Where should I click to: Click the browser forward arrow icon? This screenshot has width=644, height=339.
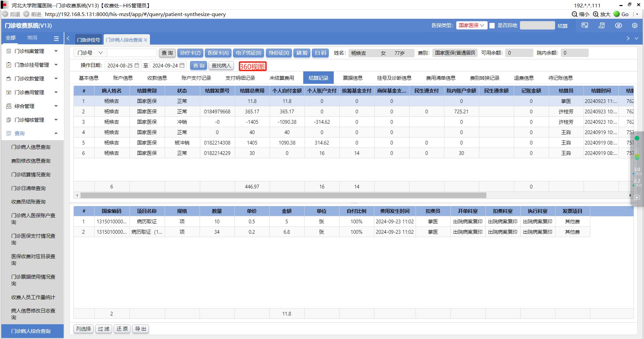click(26, 14)
